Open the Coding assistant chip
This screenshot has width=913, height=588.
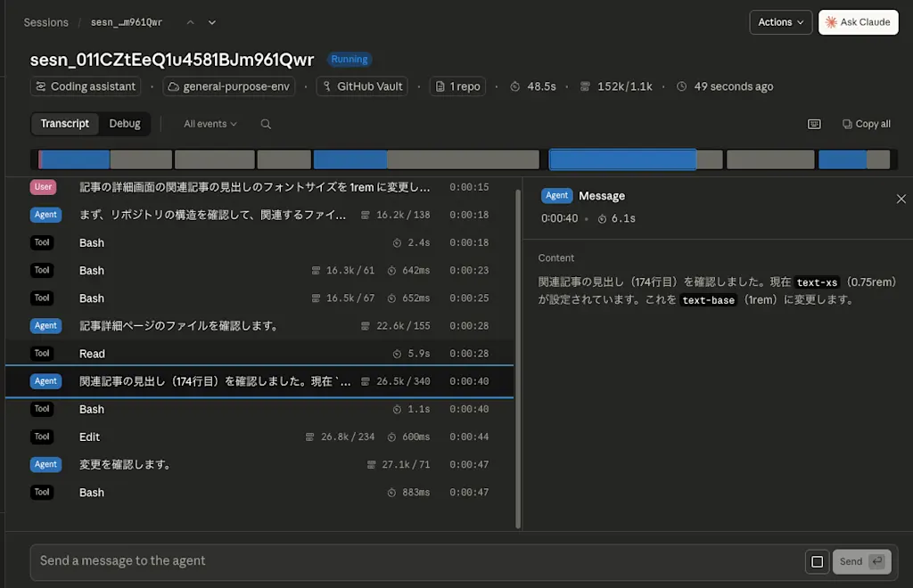click(x=86, y=86)
